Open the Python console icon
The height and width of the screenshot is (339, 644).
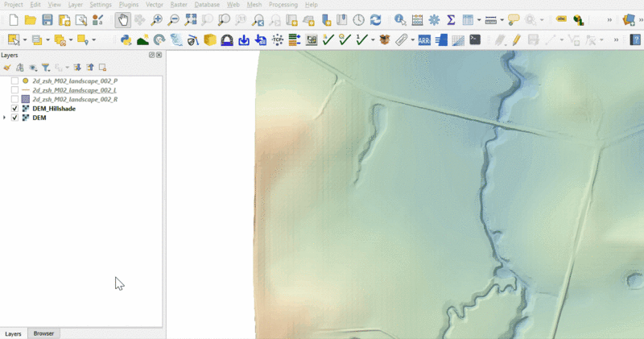coord(126,39)
